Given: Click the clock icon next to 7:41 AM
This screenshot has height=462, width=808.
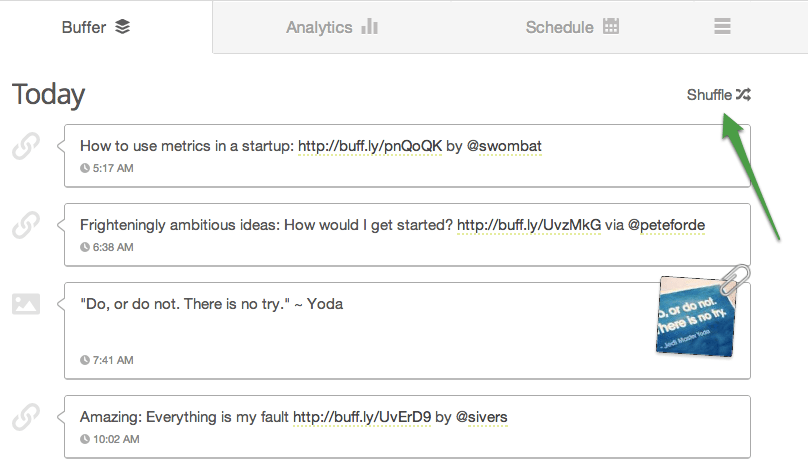Looking at the screenshot, I should (x=85, y=360).
